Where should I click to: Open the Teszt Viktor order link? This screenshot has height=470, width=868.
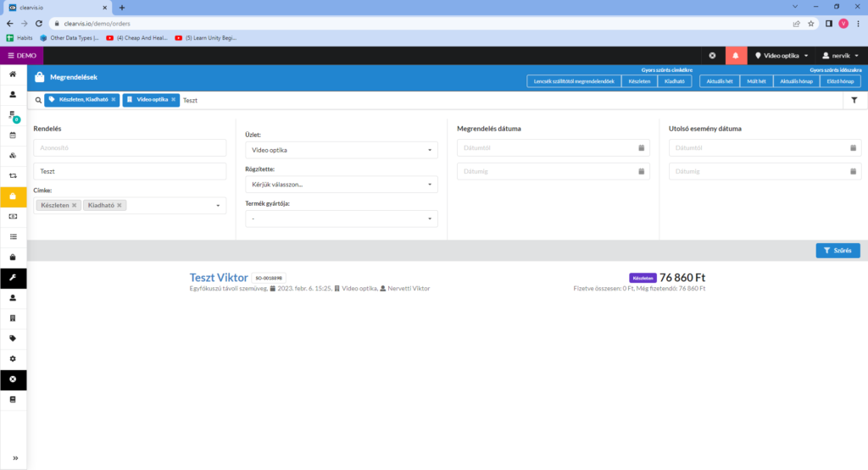click(219, 278)
